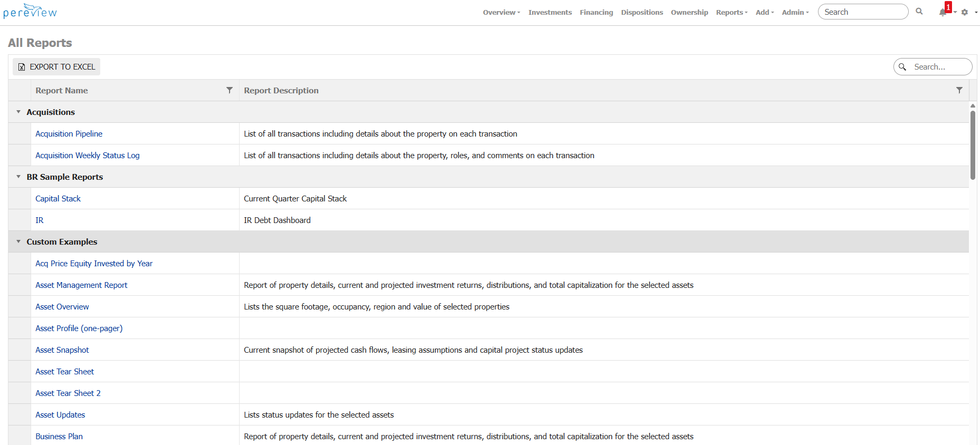Open the notifications bell

[943, 12]
